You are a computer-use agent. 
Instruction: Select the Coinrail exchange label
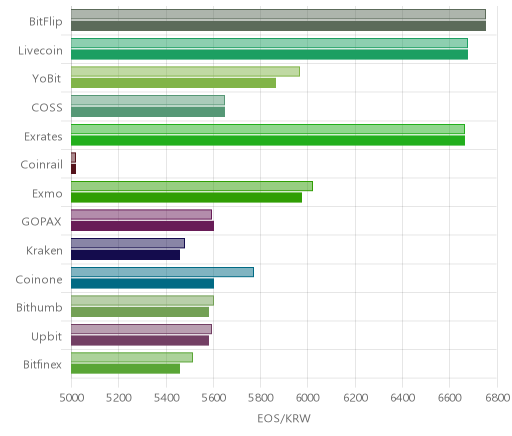42,165
